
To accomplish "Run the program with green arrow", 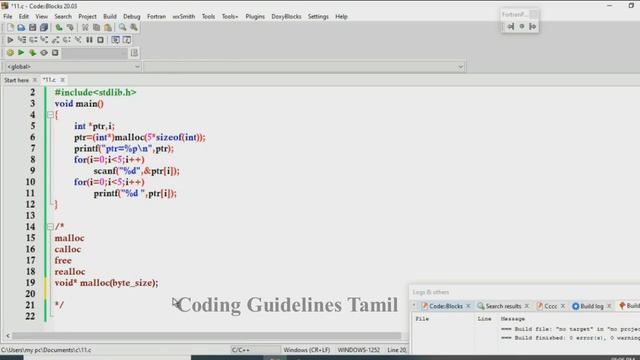I will 21,53.
